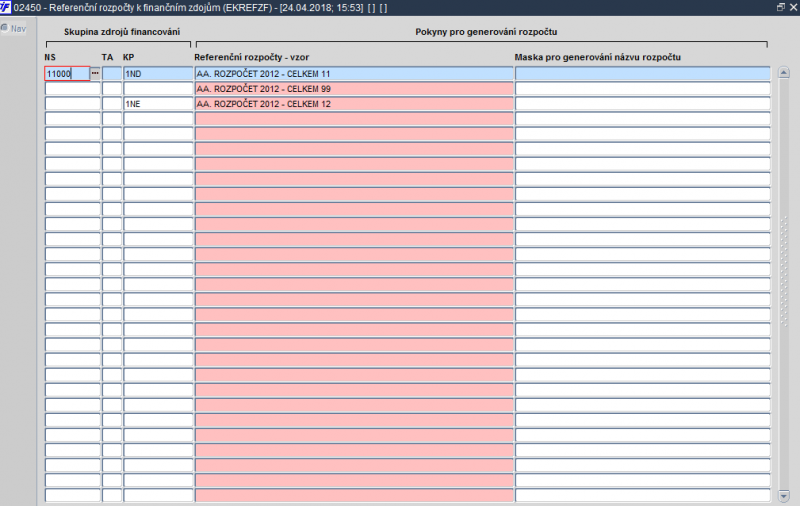Screen dimensions: 800x506
Task: Click the mask field in the CELKEM 12 row
Action: tap(643, 104)
